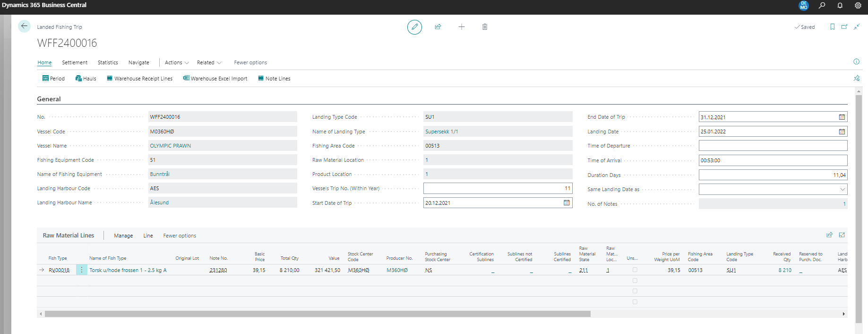Open the notifications bell icon
This screenshot has width=868, height=334.
840,5
